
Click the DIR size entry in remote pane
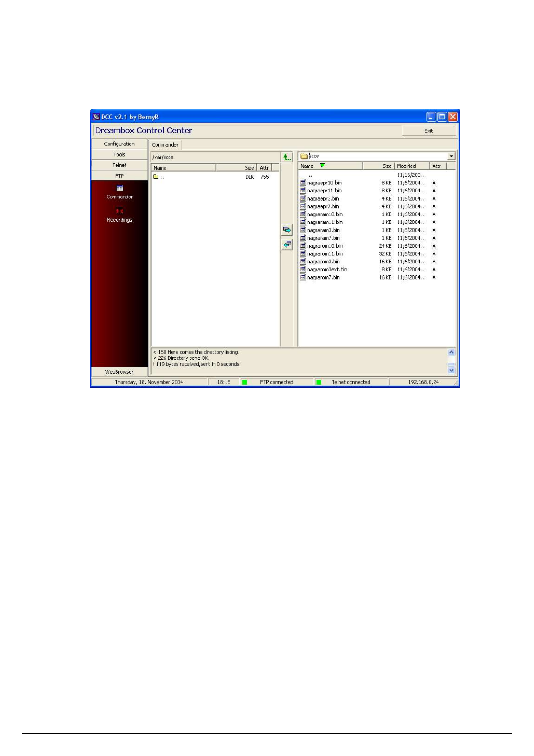(249, 177)
